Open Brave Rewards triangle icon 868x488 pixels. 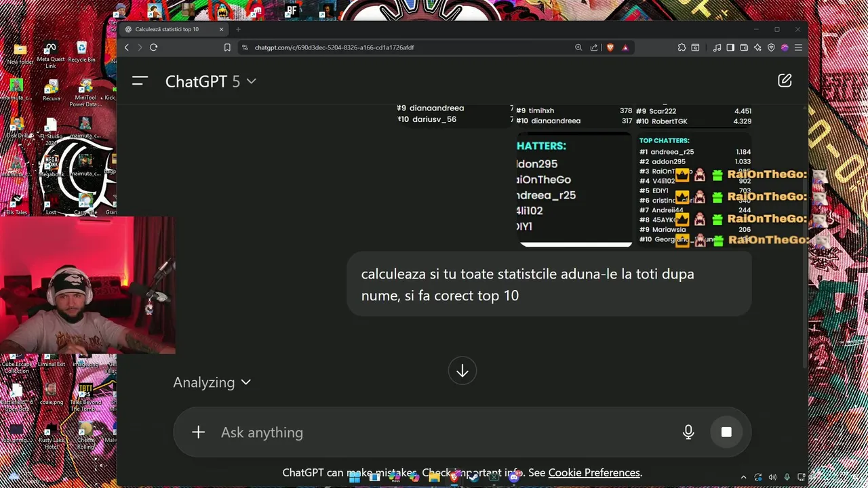pos(625,47)
